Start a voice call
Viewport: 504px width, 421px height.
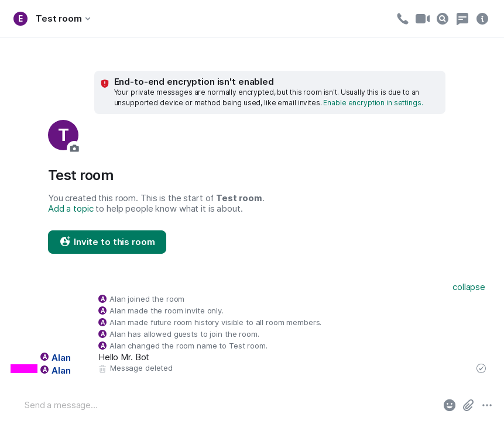[403, 19]
